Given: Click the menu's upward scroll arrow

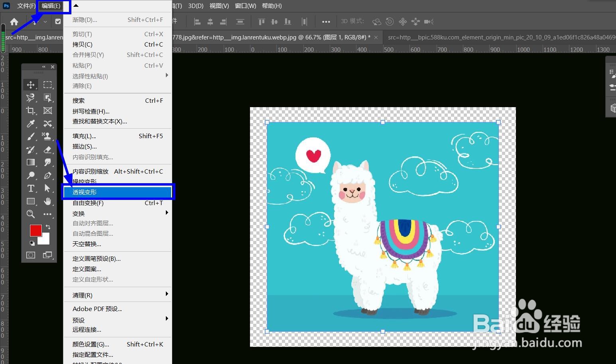Looking at the screenshot, I should click(76, 6).
